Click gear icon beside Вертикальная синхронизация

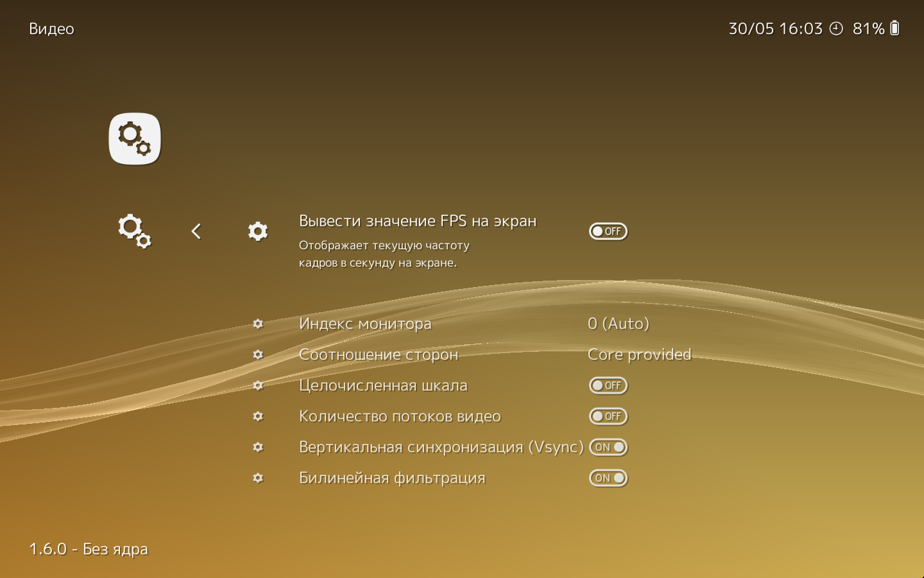(x=258, y=447)
